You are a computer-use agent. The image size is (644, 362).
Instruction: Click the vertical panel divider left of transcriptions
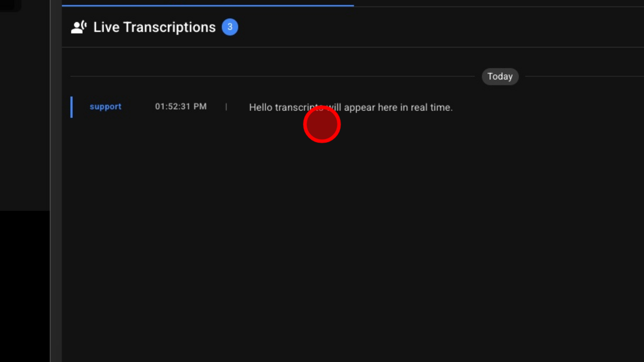(x=56, y=181)
